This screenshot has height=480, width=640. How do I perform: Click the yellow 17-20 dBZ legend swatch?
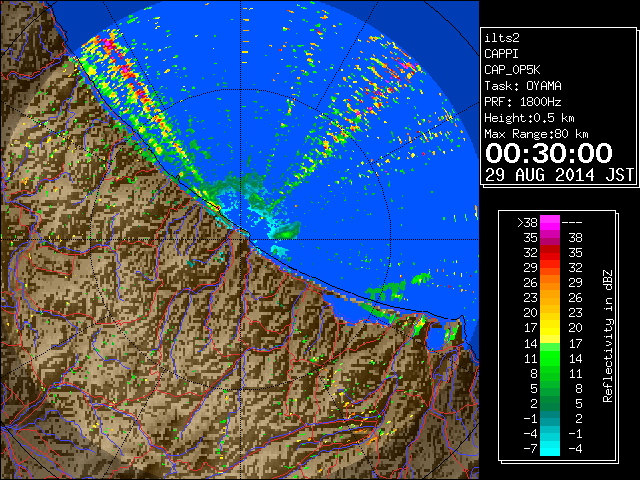550,328
